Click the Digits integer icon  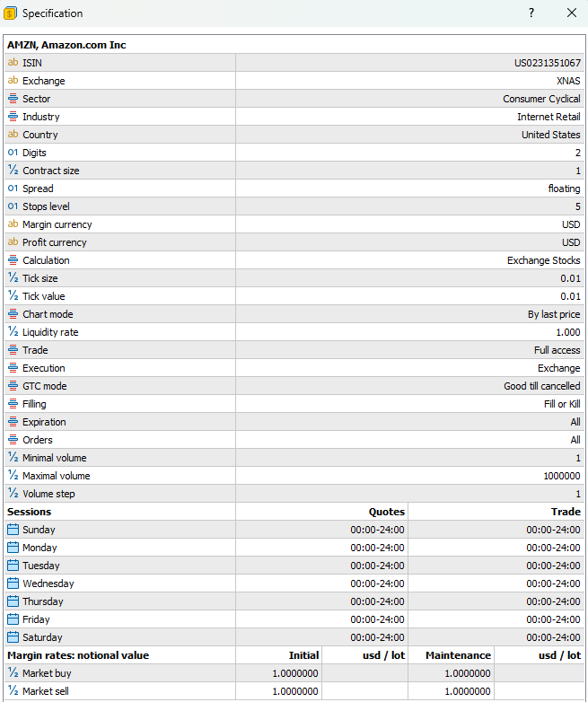pyautogui.click(x=13, y=153)
